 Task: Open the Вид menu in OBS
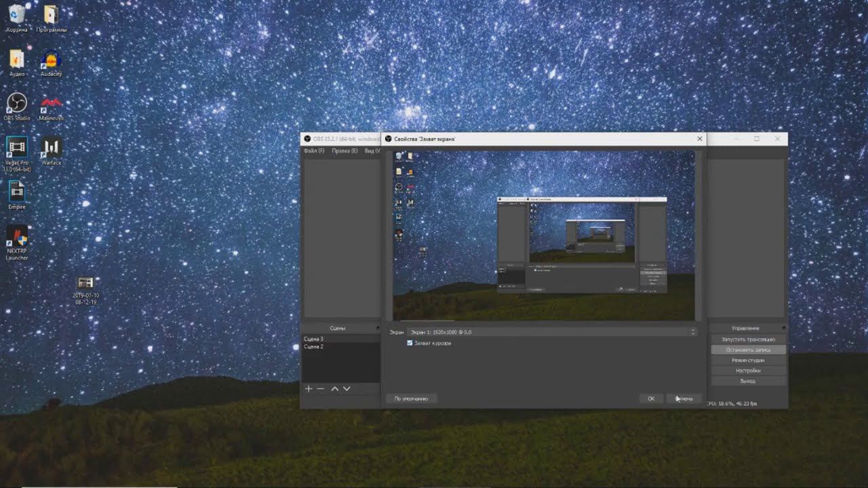pyautogui.click(x=372, y=150)
